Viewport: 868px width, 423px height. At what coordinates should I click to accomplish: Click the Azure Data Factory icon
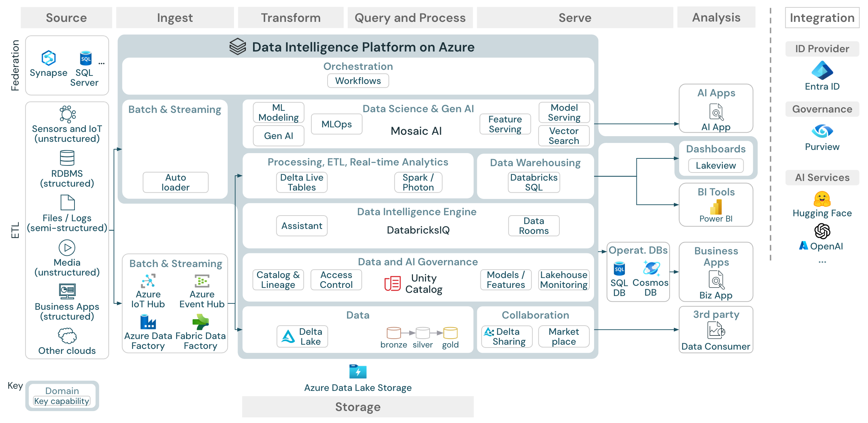click(x=148, y=322)
